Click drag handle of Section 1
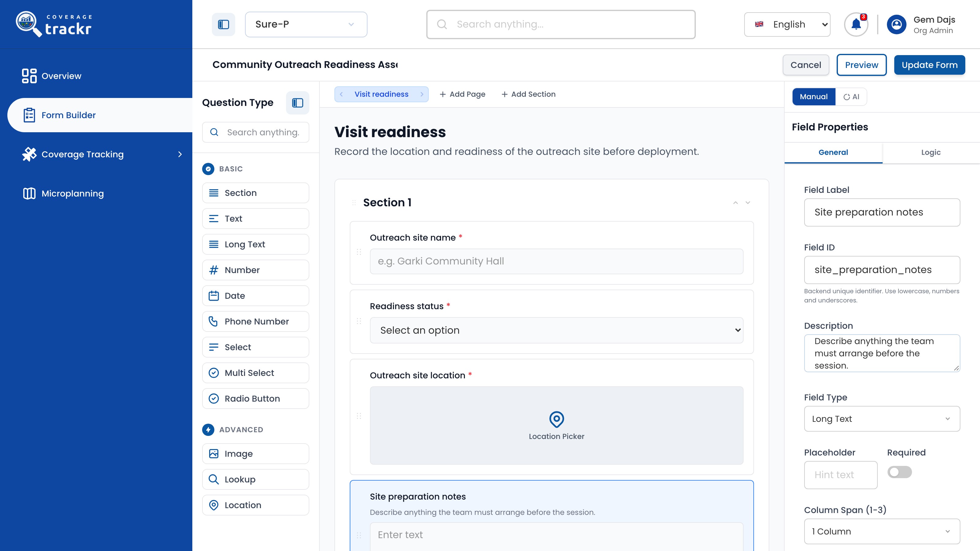980x551 pixels. click(354, 203)
